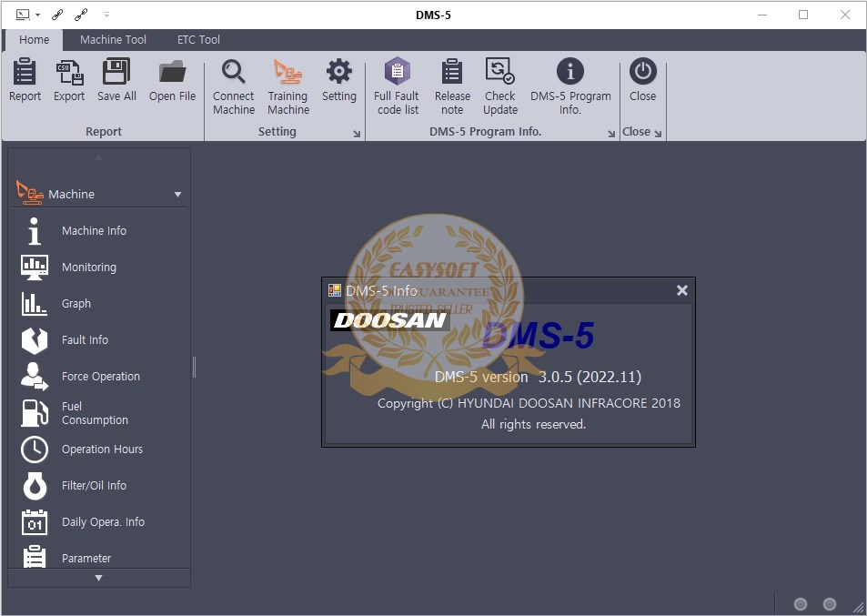Click sidebar scroll-up arrow at top

click(98, 157)
